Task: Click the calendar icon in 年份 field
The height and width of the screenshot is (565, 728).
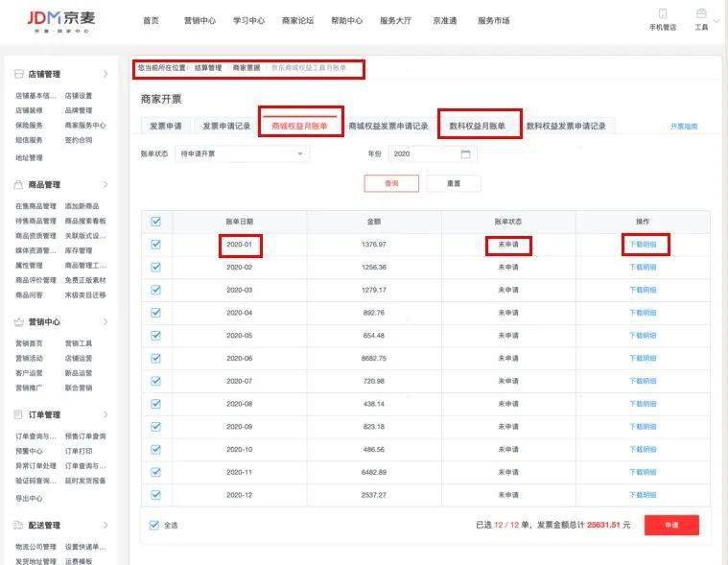Action: tap(465, 153)
